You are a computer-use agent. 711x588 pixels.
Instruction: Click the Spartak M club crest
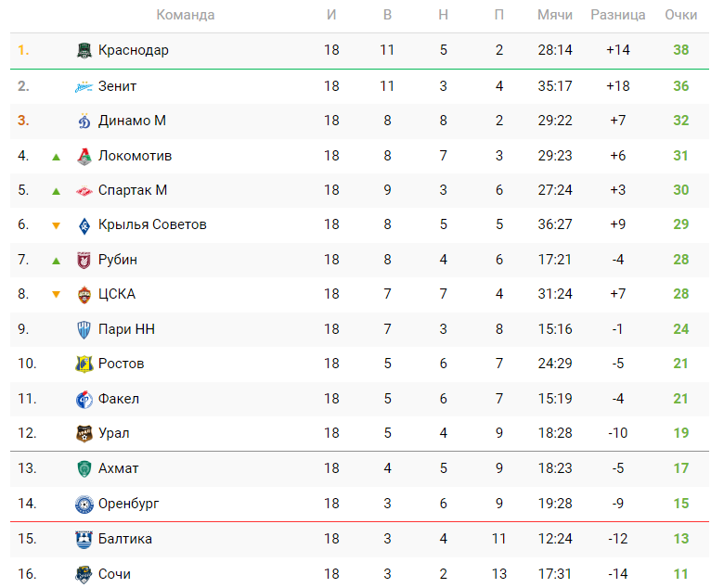coord(84,190)
